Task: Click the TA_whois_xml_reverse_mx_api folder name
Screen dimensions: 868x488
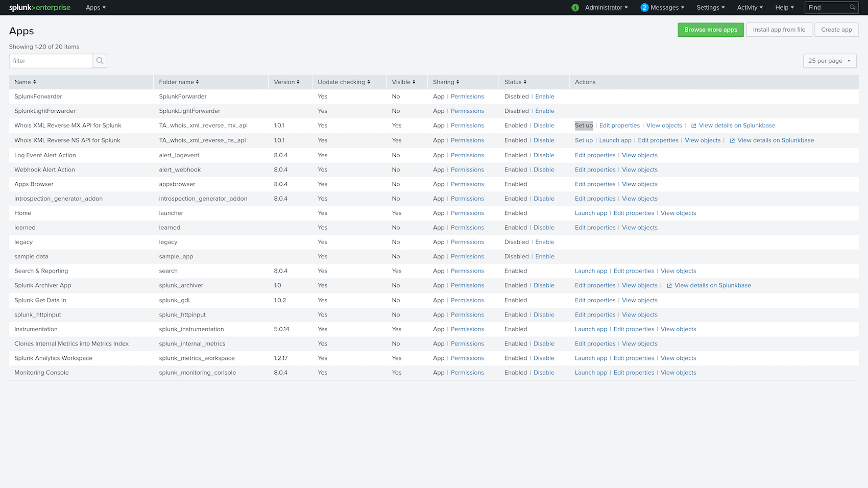Action: coord(203,126)
